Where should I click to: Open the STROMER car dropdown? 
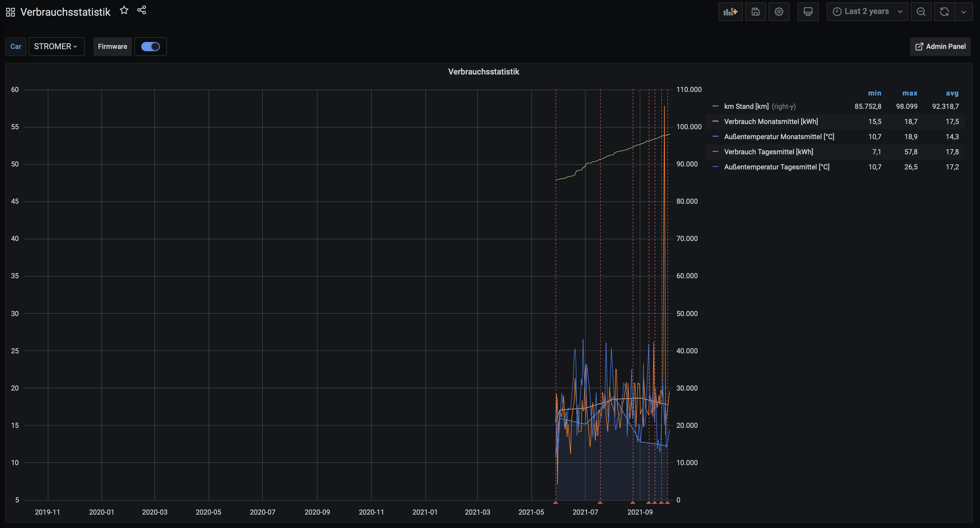coord(56,46)
